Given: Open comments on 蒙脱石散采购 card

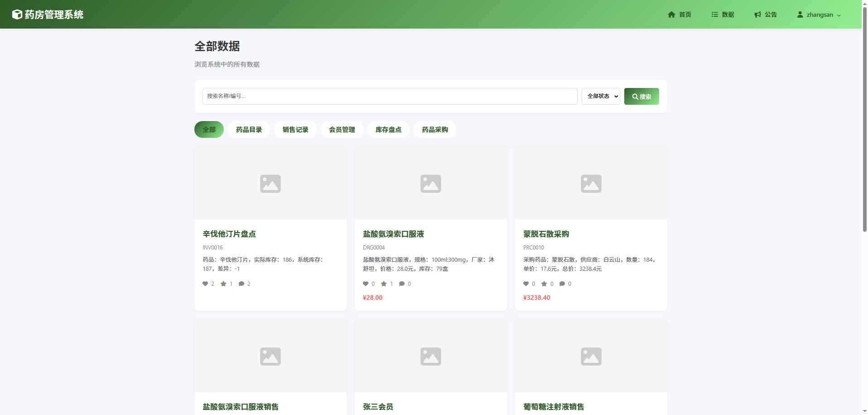Looking at the screenshot, I should (x=562, y=284).
